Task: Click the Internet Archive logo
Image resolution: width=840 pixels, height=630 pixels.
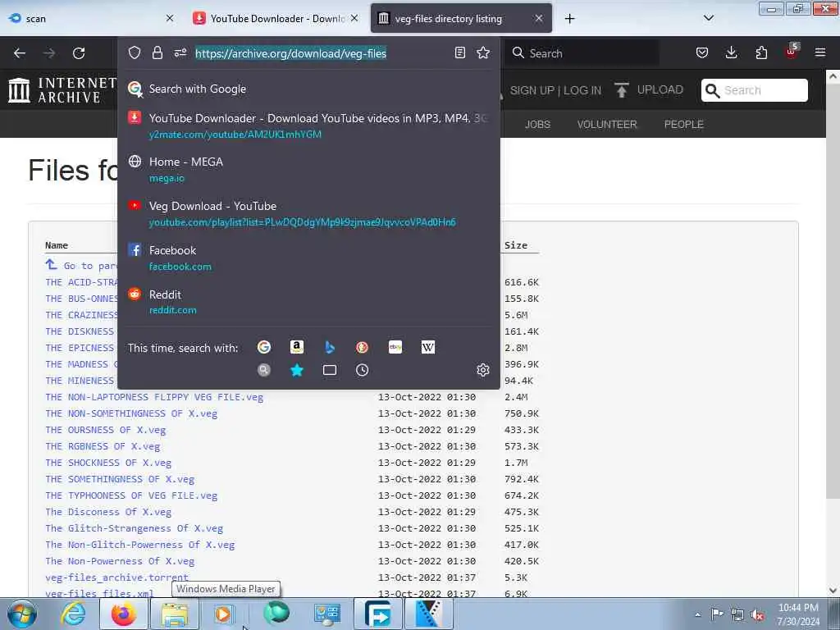Action: [62, 89]
